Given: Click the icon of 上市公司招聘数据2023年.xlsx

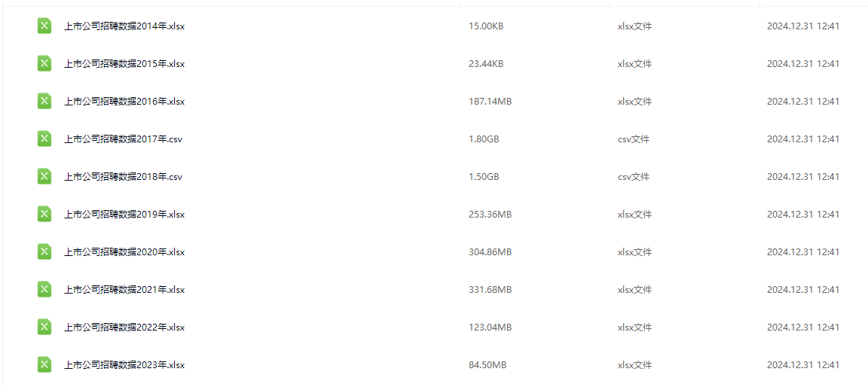Looking at the screenshot, I should pyautogui.click(x=44, y=365).
